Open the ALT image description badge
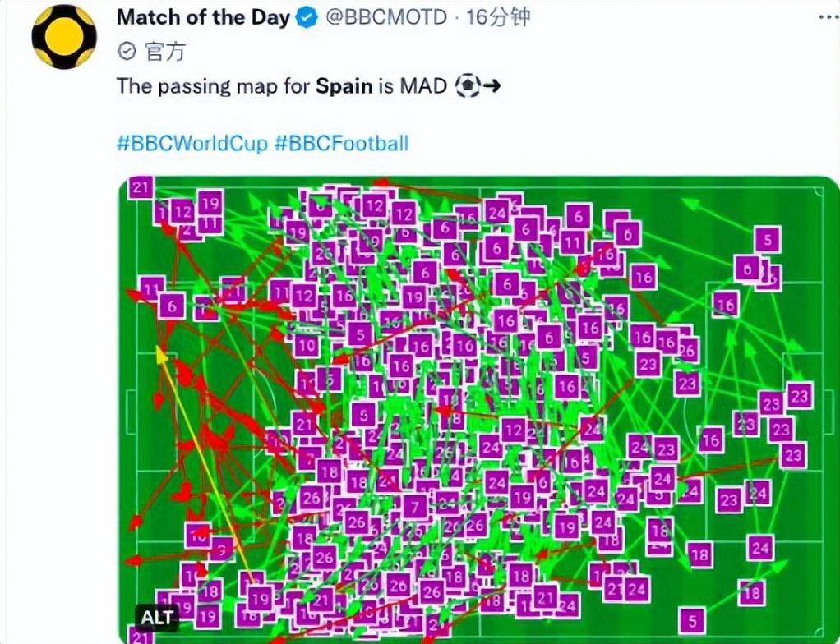 pyautogui.click(x=155, y=616)
